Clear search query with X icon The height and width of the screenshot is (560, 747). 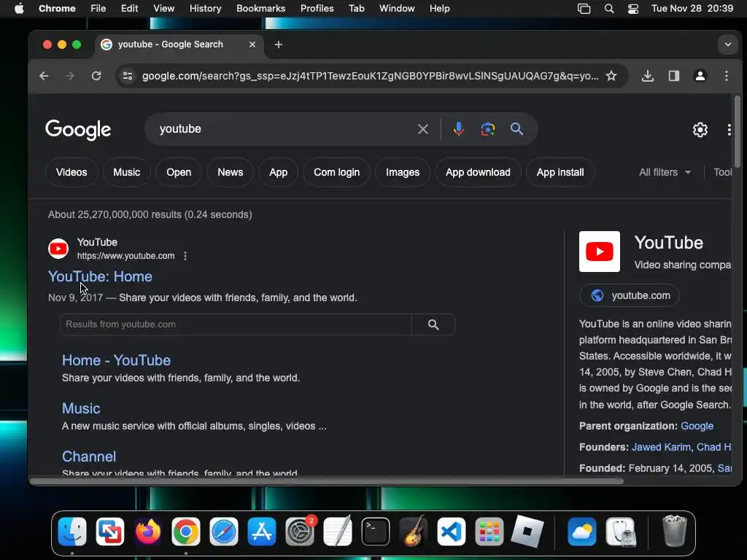(x=422, y=129)
